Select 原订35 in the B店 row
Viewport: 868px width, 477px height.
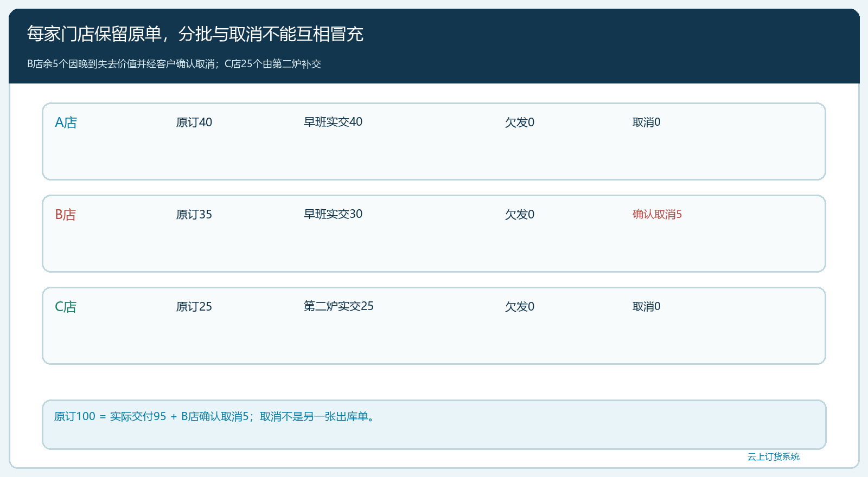click(x=194, y=215)
